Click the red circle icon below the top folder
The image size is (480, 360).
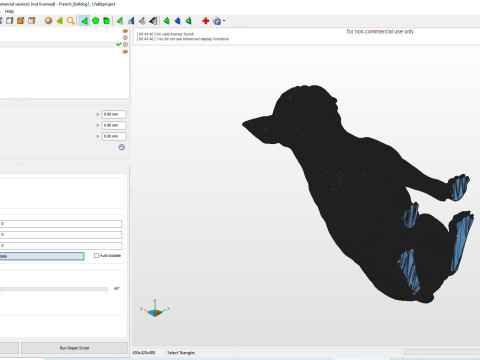pyautogui.click(x=125, y=37)
